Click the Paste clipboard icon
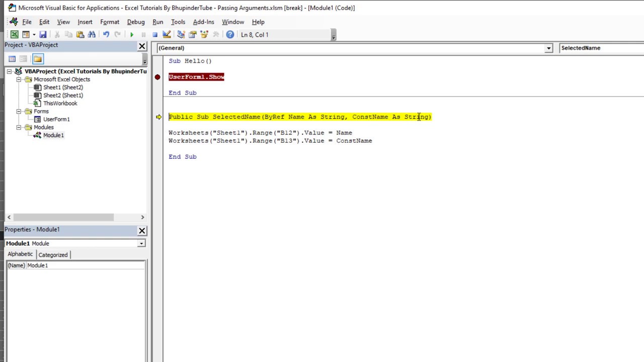Screen dimensions: 644x362 (x=80, y=35)
